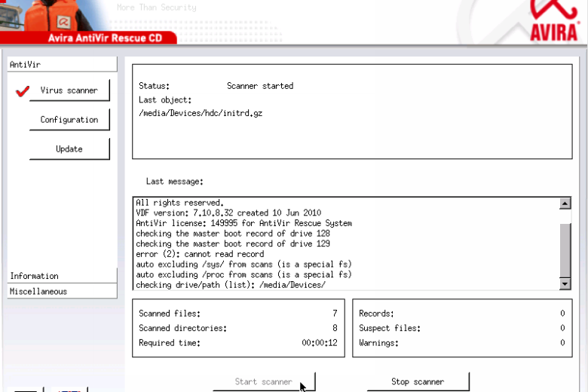Select the 'error (2): cannot read record' line
This screenshot has width=588, height=392.
coord(200,254)
